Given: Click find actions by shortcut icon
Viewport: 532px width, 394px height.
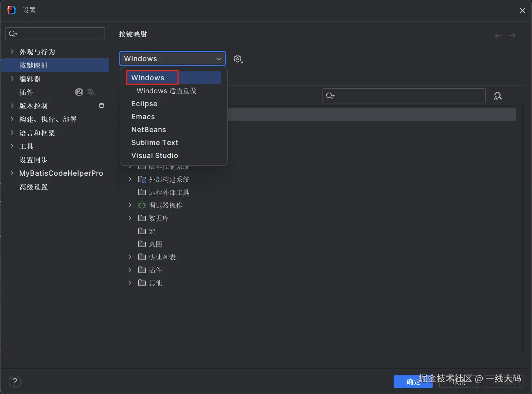Looking at the screenshot, I should [x=498, y=96].
